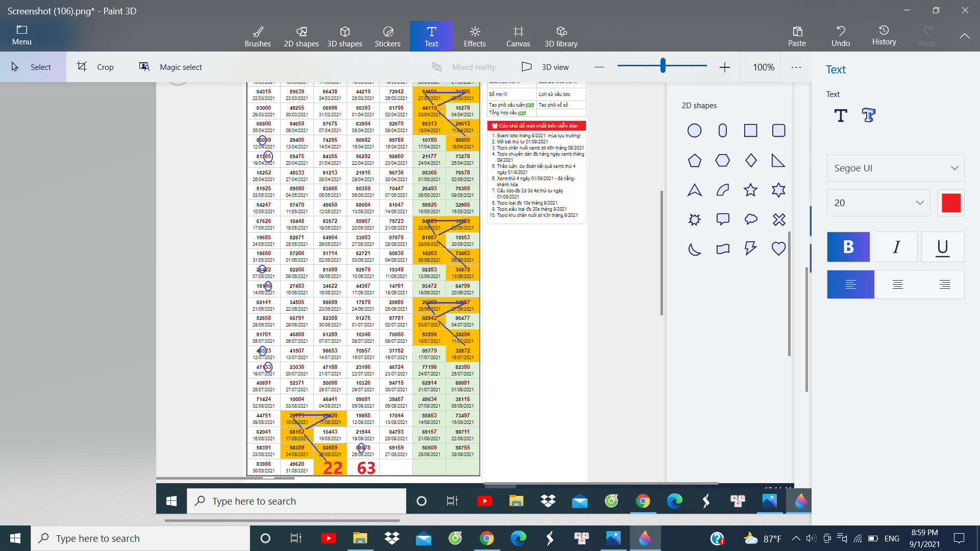Select the pentagon shape in 2D shapes

694,161
